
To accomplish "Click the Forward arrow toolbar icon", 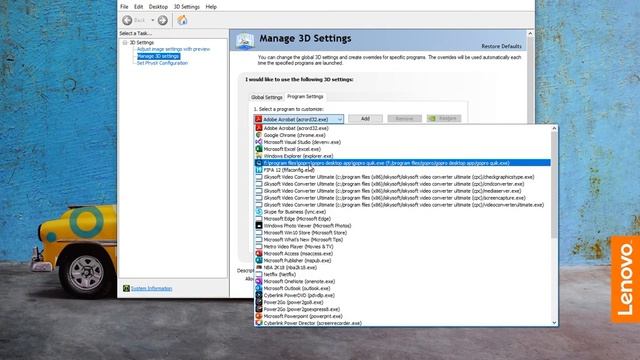I will pyautogui.click(x=162, y=20).
